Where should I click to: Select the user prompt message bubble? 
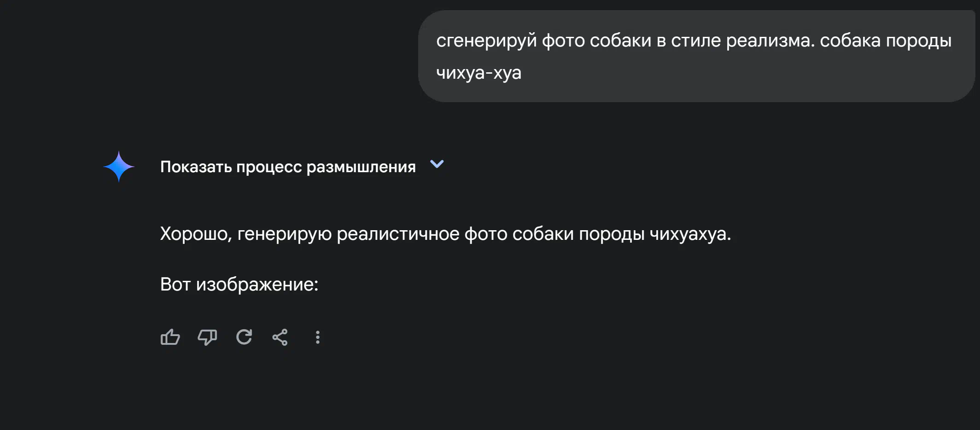coord(696,56)
